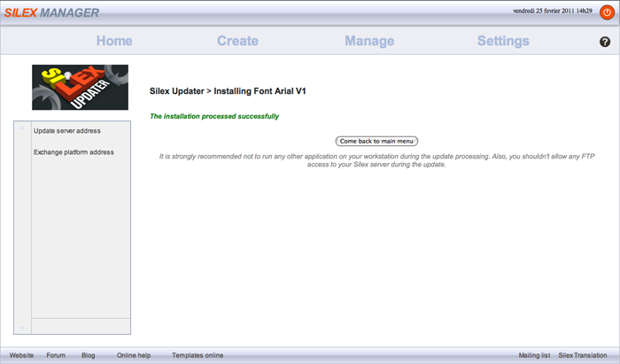Open help via question mark icon

pos(605,42)
